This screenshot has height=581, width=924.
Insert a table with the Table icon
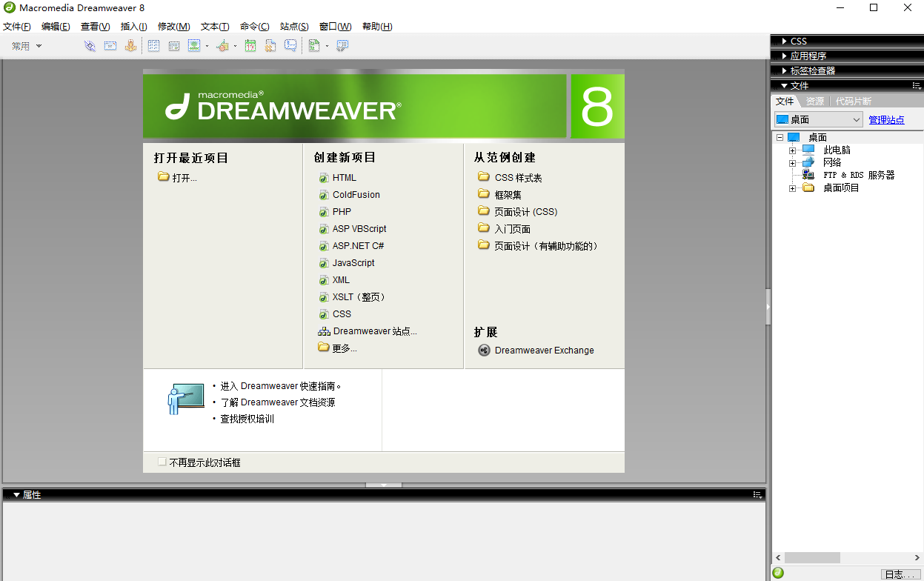pos(152,45)
